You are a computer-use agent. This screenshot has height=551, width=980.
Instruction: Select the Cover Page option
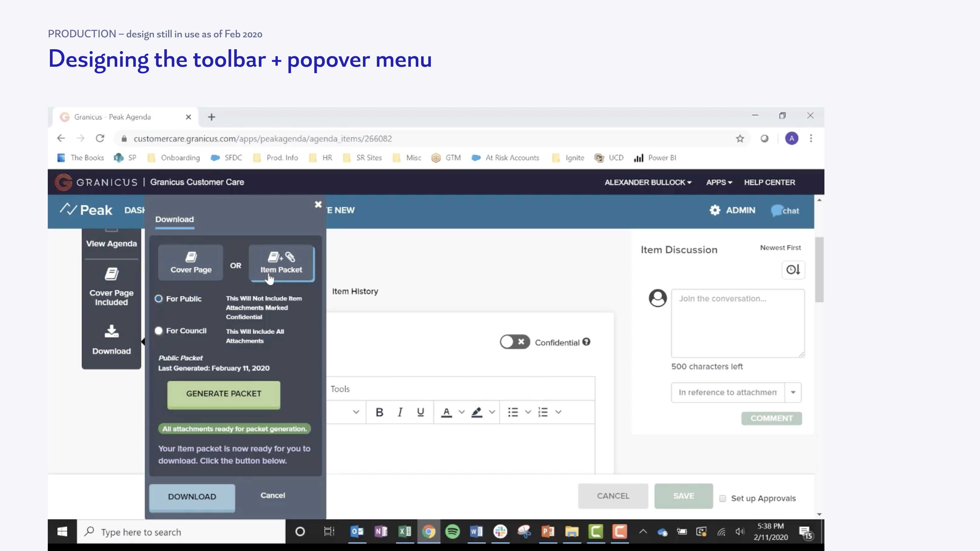pyautogui.click(x=190, y=263)
